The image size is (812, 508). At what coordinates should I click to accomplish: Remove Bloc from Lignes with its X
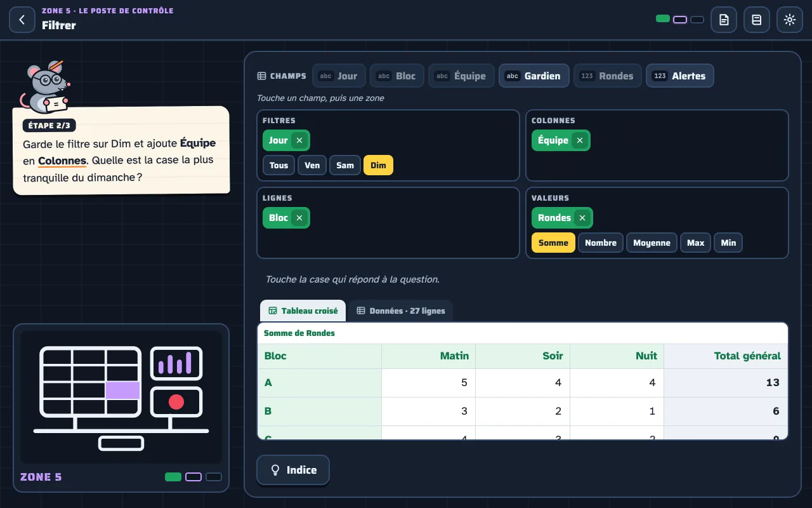pos(299,218)
